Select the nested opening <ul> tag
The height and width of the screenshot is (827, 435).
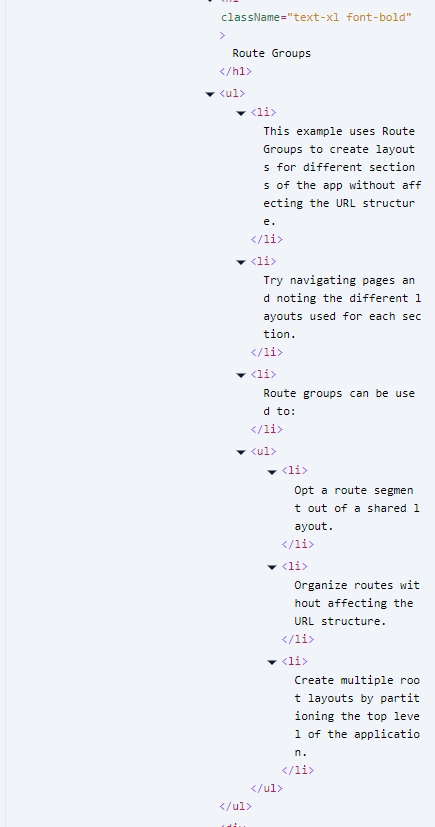(x=264, y=451)
